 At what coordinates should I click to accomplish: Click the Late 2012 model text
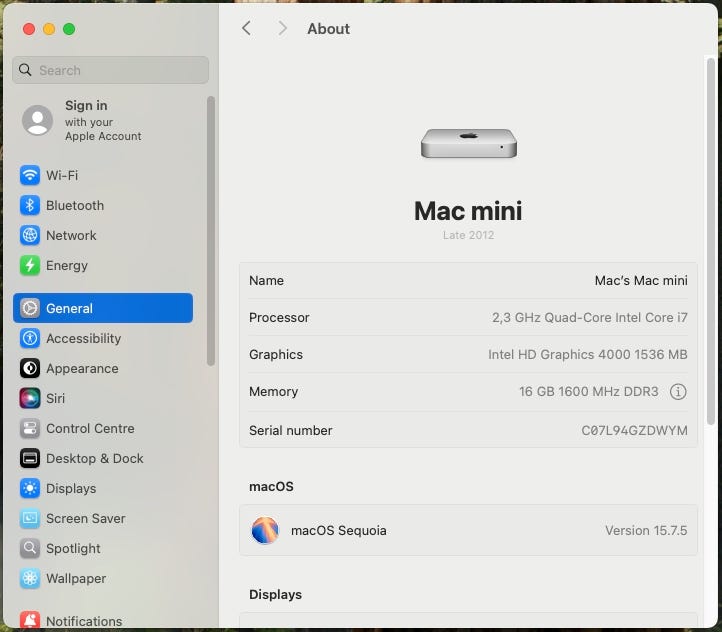[x=468, y=235]
